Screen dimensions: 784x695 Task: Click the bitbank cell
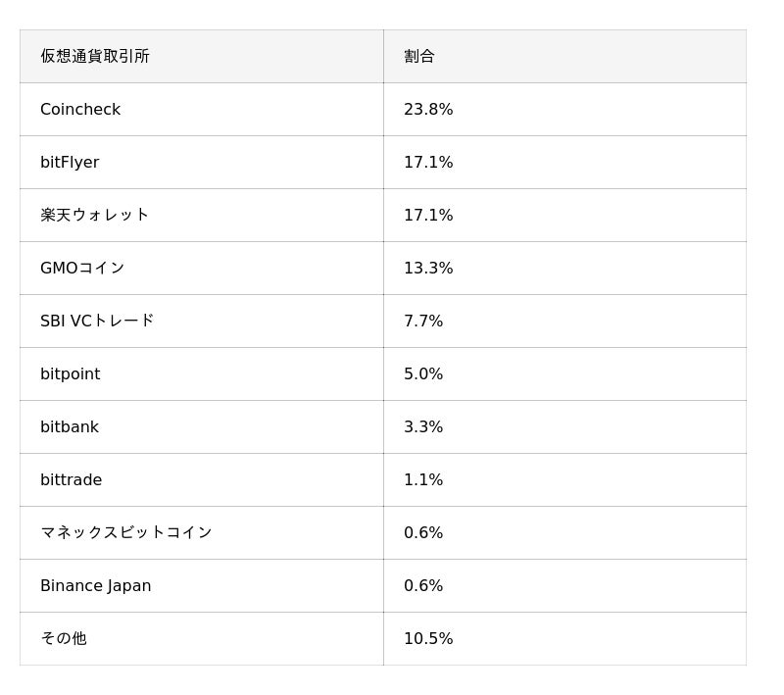click(70, 427)
